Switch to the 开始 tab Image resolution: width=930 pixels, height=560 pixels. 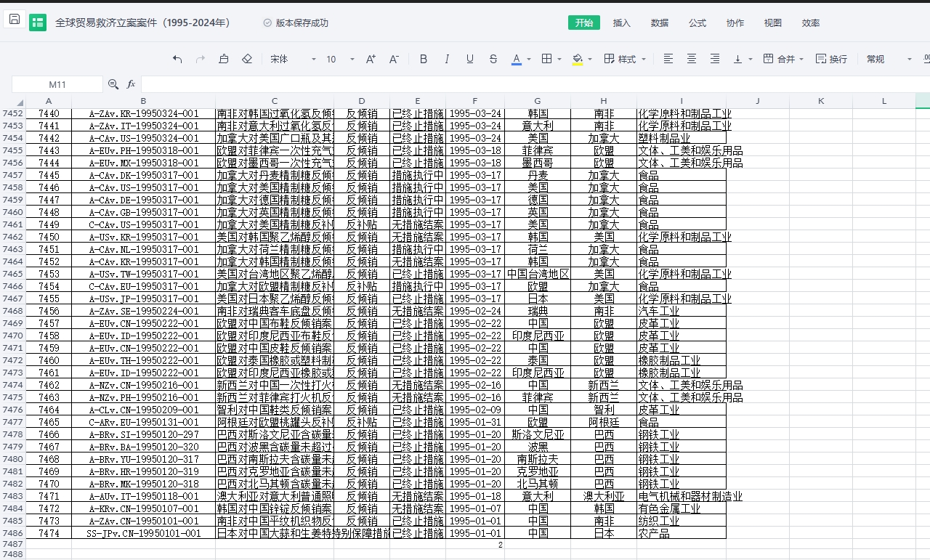click(x=584, y=23)
